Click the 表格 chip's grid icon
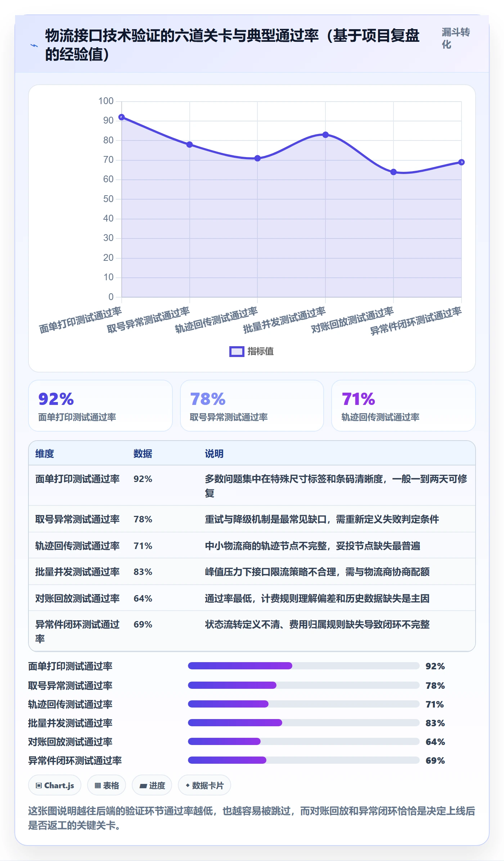504x861 pixels. [x=98, y=786]
